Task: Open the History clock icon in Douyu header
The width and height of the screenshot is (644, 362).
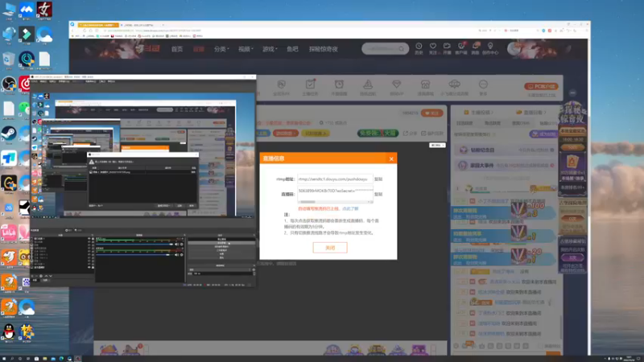Action: [x=419, y=47]
